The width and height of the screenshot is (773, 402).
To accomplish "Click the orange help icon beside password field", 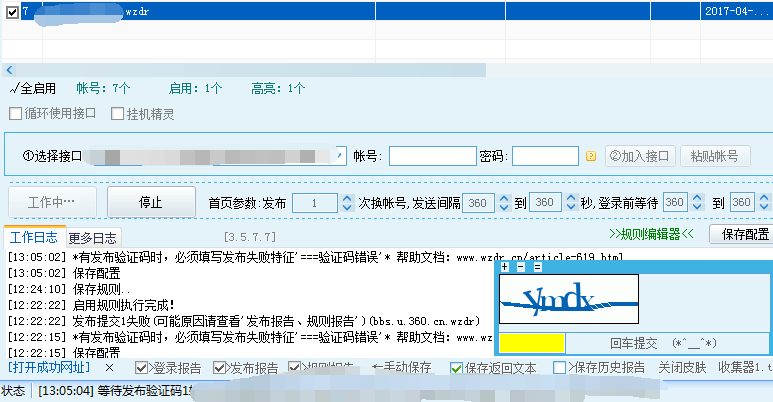I will (x=591, y=156).
